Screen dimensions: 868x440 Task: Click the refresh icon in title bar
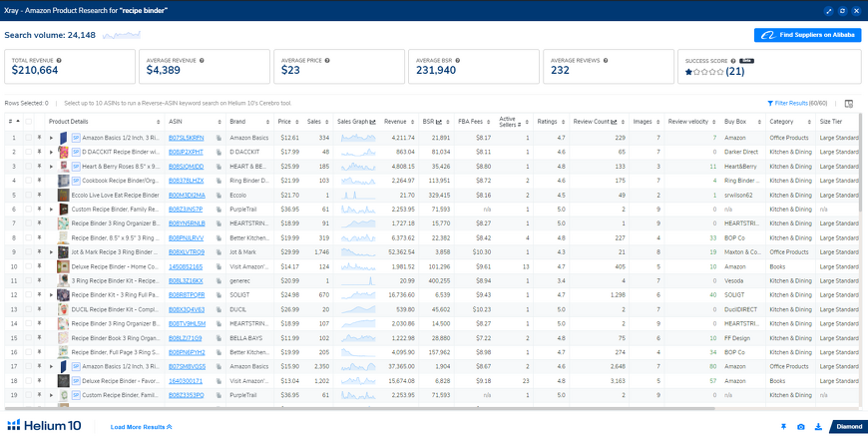[x=842, y=11]
